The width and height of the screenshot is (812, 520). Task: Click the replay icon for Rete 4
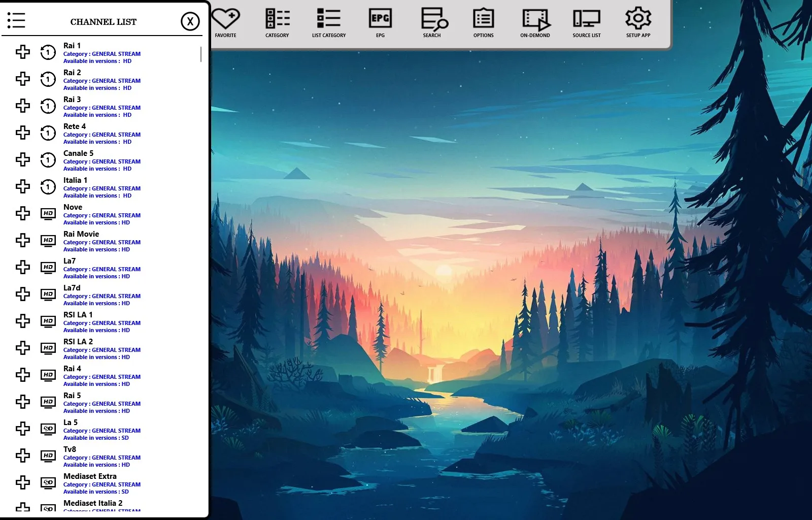[48, 133]
